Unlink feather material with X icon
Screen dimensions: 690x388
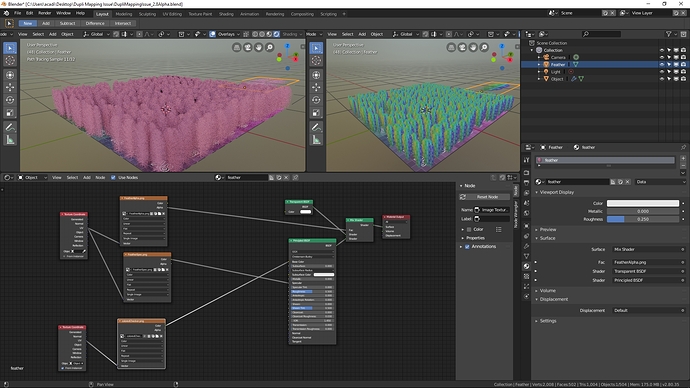[628, 182]
